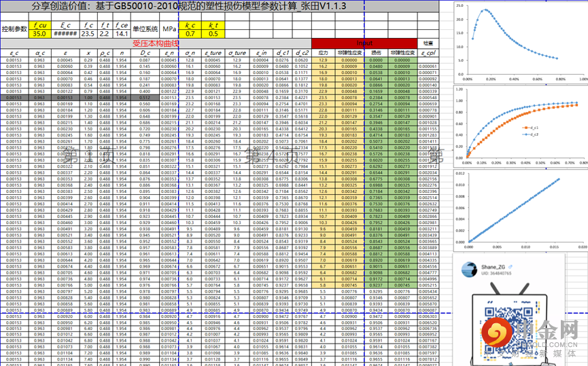Click the MPa unit system cell
588x366 pixels.
(169, 30)
